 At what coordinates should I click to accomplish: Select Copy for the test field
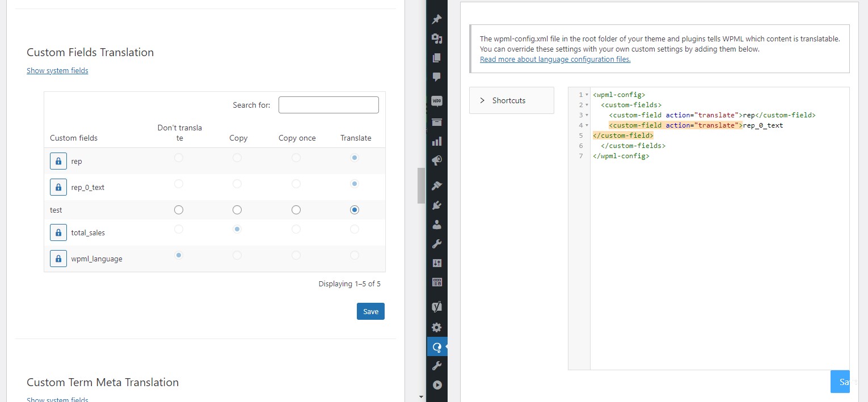pos(237,210)
